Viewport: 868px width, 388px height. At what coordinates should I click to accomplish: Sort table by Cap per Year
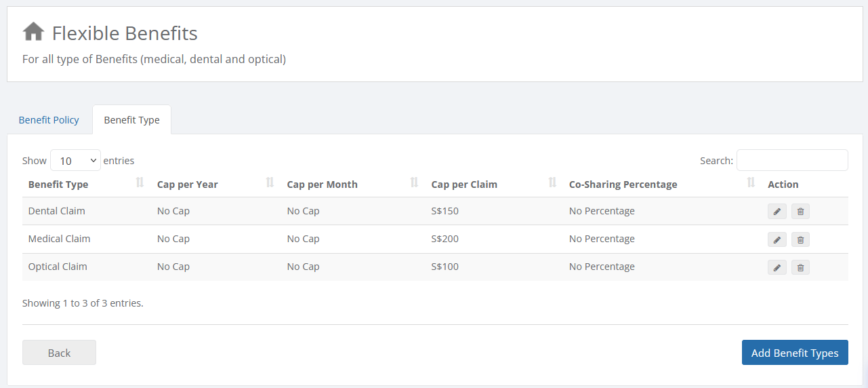coord(270,182)
